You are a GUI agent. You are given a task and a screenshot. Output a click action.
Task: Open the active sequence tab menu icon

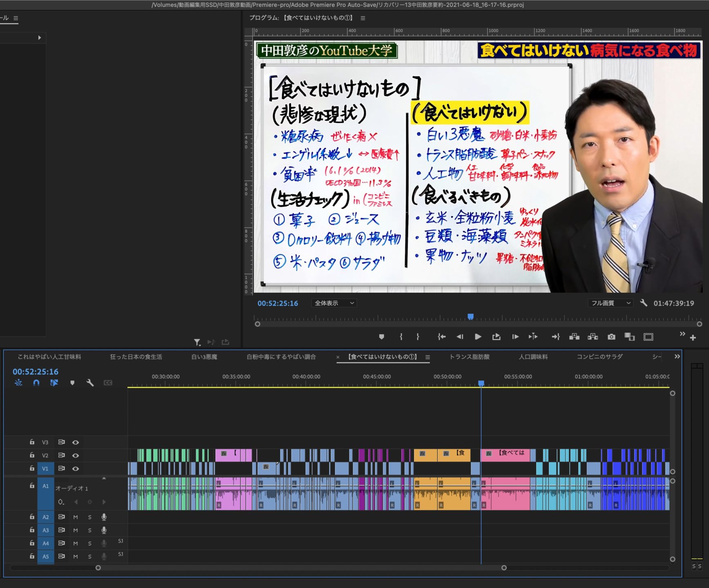pos(427,357)
